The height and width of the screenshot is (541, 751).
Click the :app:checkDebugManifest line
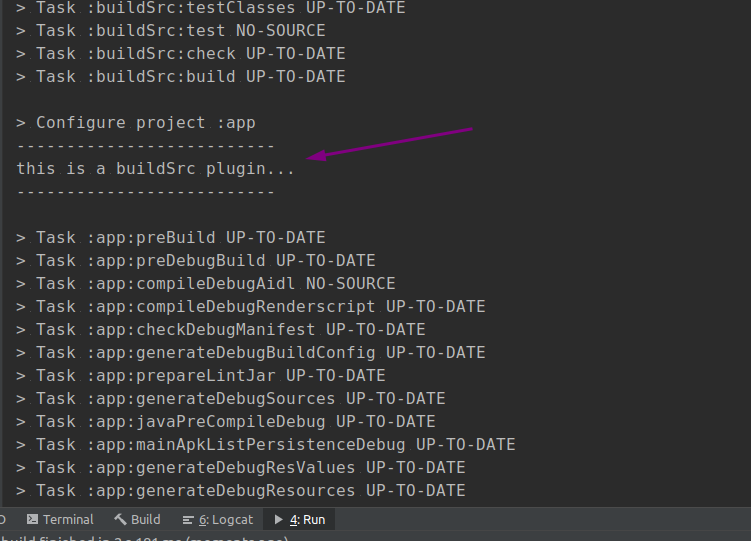coord(220,329)
